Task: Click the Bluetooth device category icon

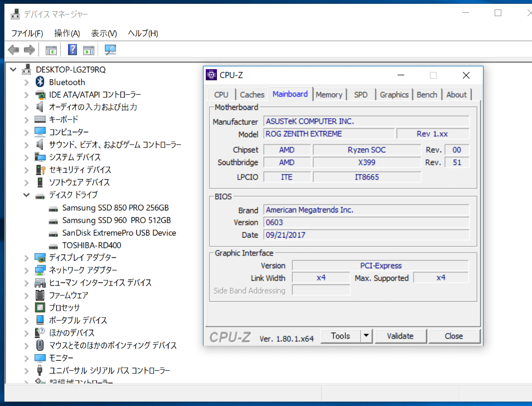Action: pyautogui.click(x=40, y=82)
